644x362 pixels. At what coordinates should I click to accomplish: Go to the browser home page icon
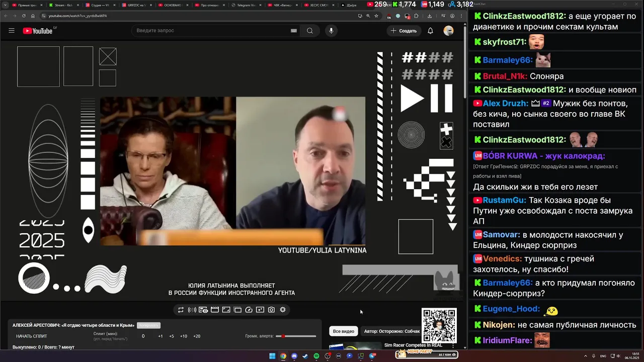[x=33, y=16]
